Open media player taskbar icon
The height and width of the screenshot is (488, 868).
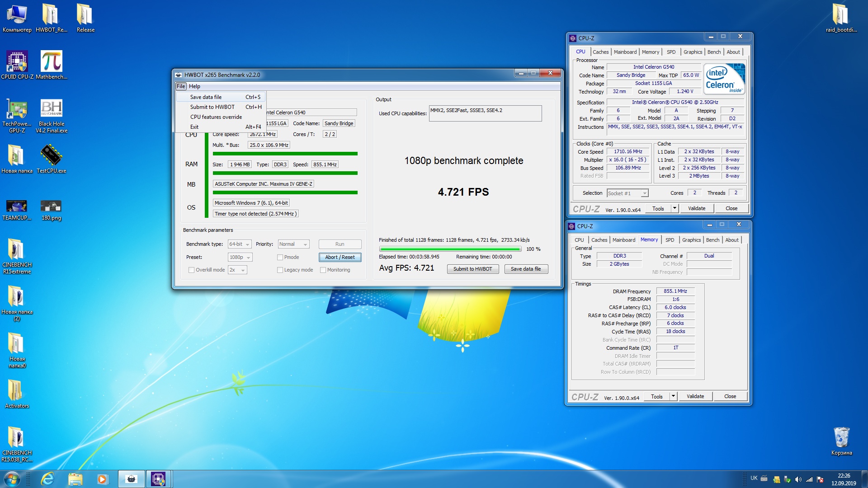point(102,479)
